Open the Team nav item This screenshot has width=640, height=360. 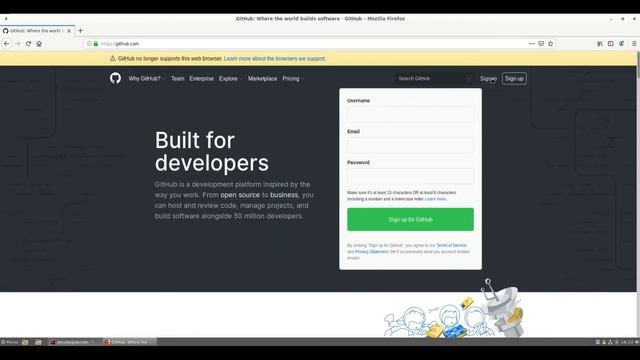pos(178,78)
